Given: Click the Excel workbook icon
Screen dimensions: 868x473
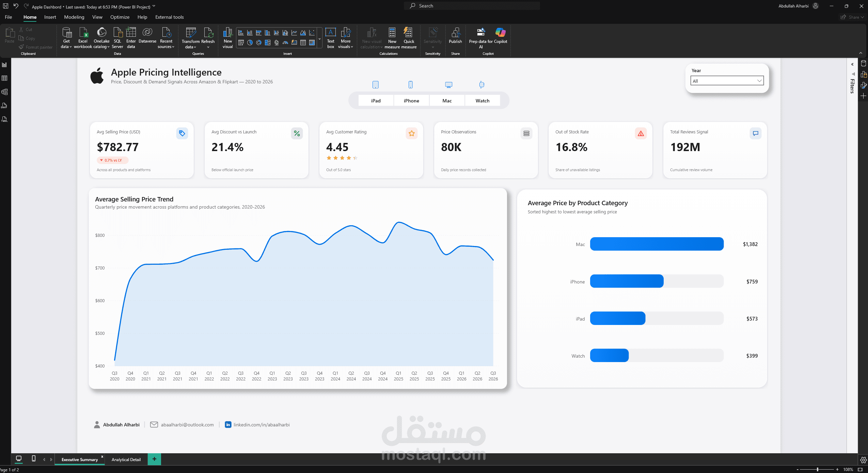Looking at the screenshot, I should 83,37.
